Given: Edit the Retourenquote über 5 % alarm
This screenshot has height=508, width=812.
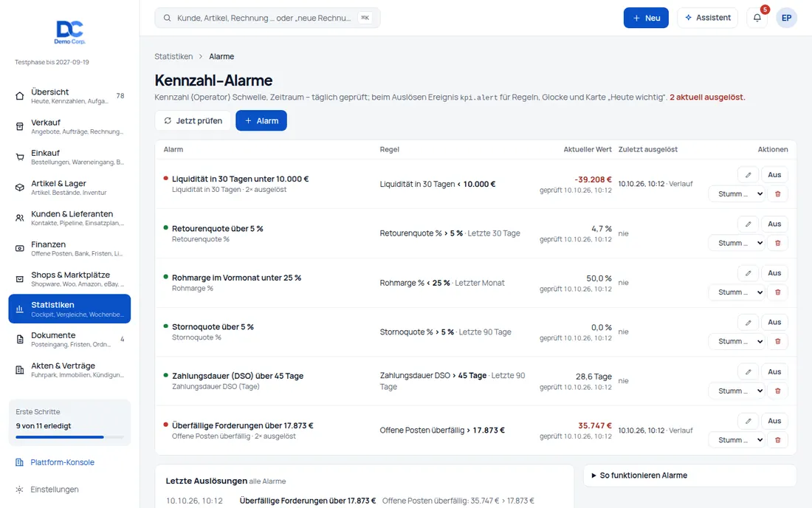Looking at the screenshot, I should (x=748, y=224).
